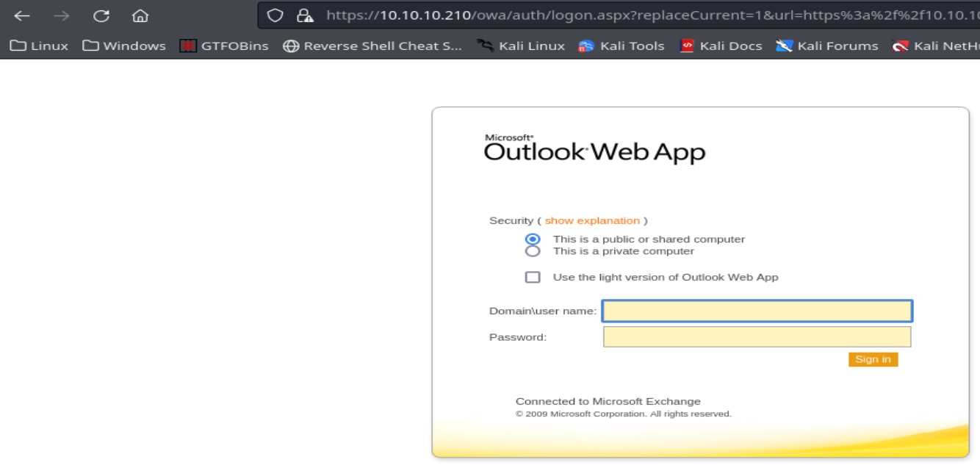The width and height of the screenshot is (980, 465).
Task: Select 'This is a public or shared computer'
Action: [533, 239]
